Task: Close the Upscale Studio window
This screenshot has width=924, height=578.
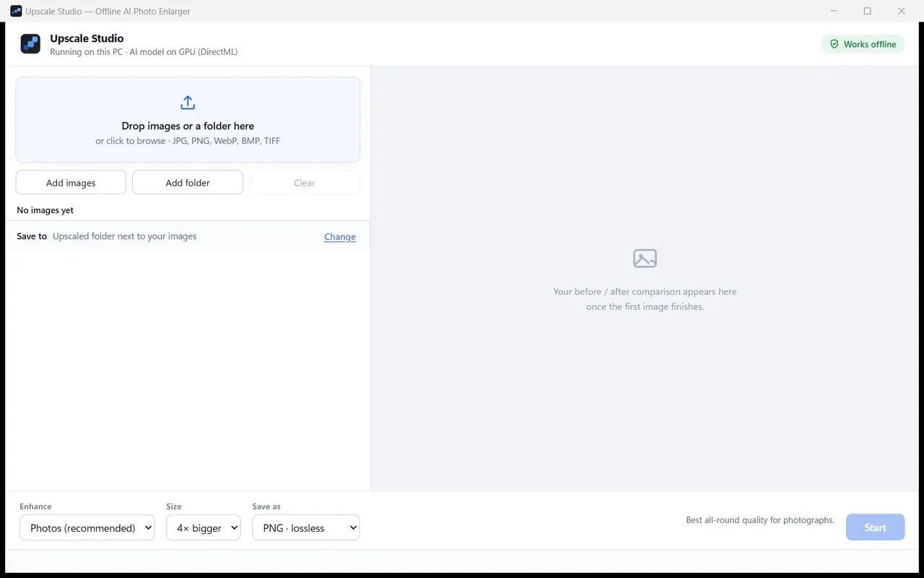Action: tap(902, 11)
